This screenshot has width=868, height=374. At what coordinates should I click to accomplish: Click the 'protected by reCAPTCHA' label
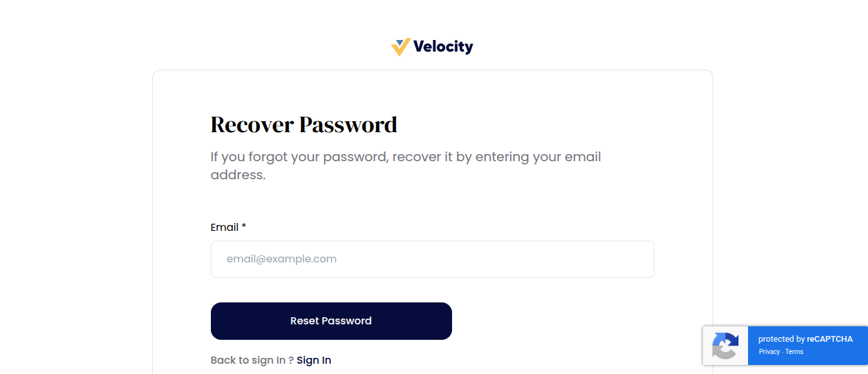pyautogui.click(x=805, y=339)
